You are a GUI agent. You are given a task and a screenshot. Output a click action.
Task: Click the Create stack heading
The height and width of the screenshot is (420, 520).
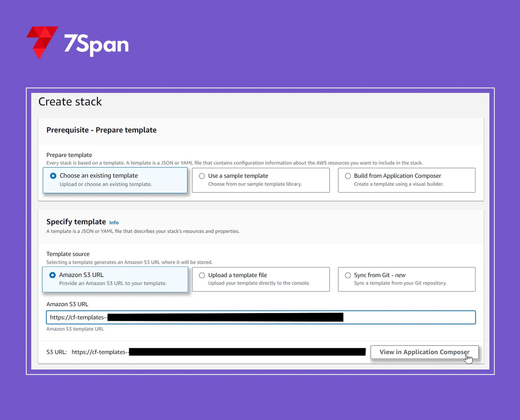pos(70,102)
